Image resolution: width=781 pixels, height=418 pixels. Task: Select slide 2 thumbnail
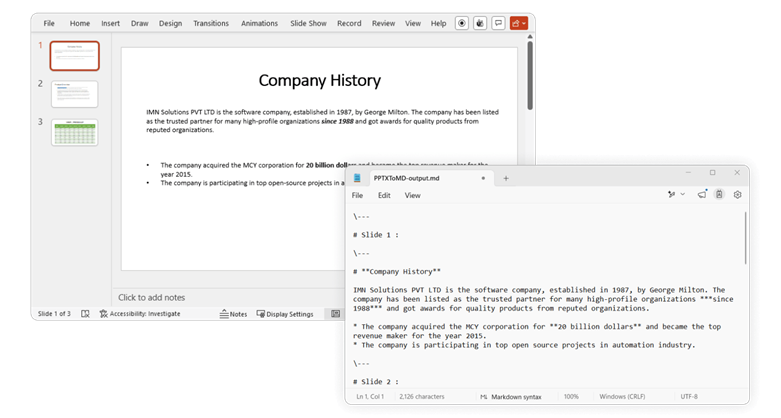pos(75,94)
